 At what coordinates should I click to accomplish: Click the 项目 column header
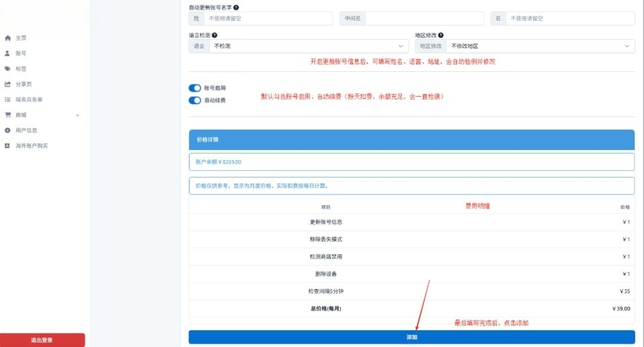click(325, 207)
